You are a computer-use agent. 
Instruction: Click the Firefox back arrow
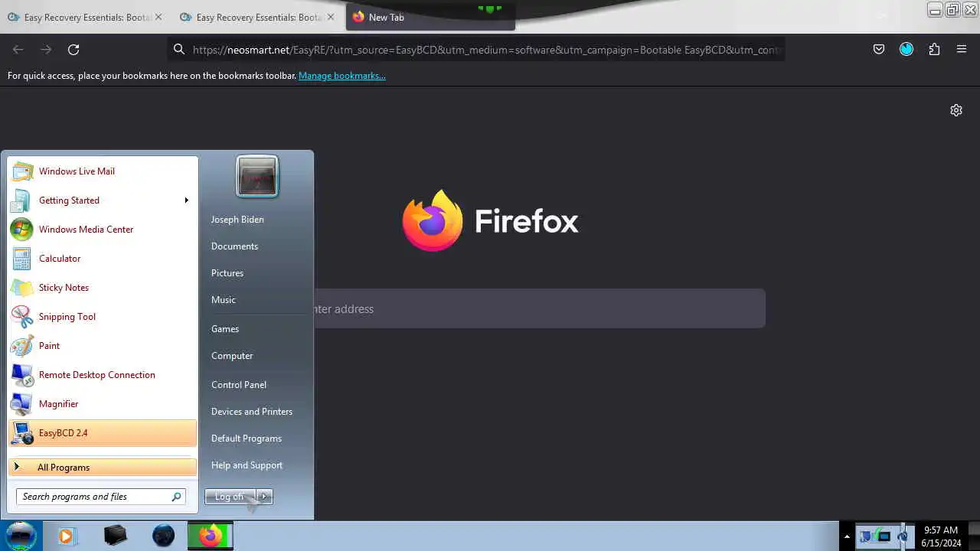[x=18, y=50]
